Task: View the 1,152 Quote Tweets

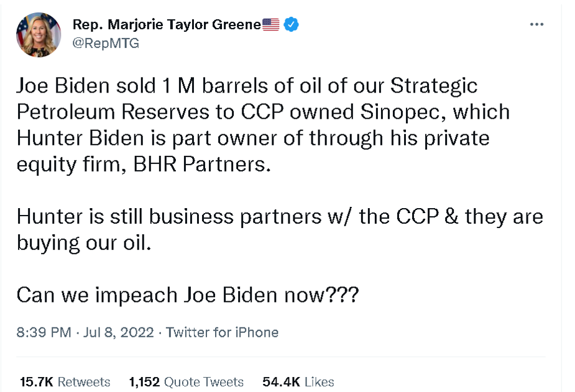Action: coord(186,381)
